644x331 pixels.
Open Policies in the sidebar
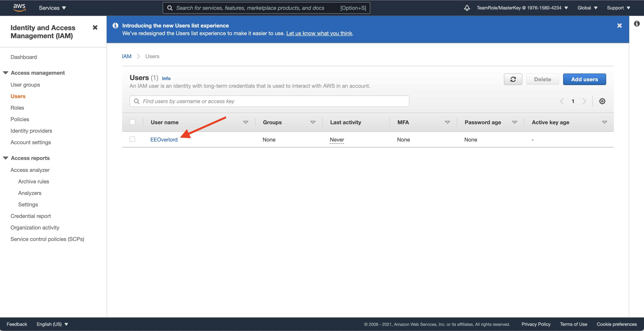(x=20, y=119)
